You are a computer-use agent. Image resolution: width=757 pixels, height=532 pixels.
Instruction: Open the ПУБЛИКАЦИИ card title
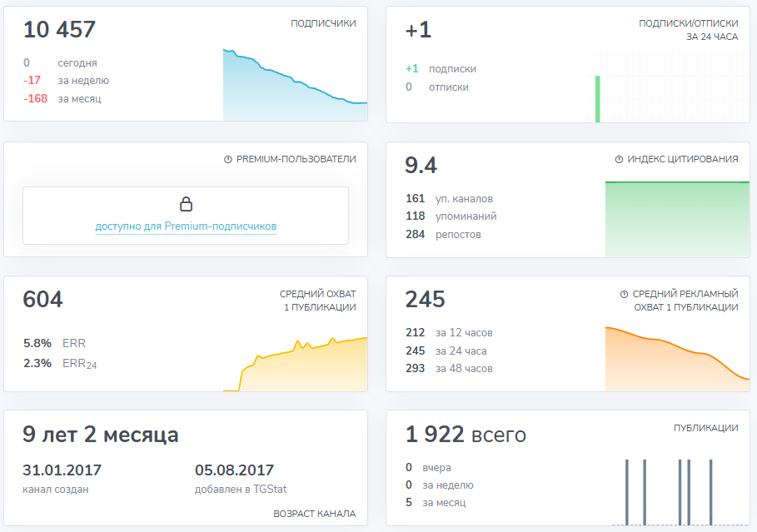(705, 428)
